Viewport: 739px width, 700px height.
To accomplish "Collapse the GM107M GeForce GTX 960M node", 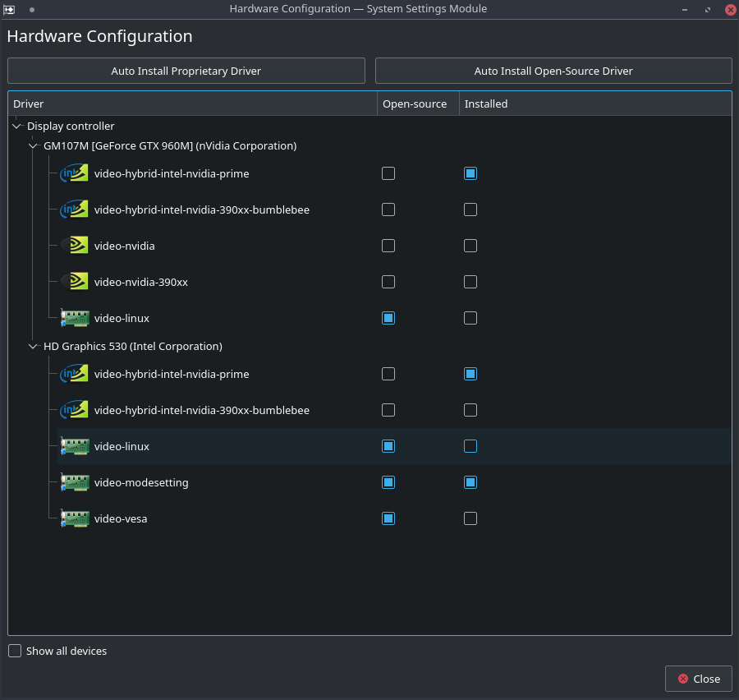I will [33, 146].
